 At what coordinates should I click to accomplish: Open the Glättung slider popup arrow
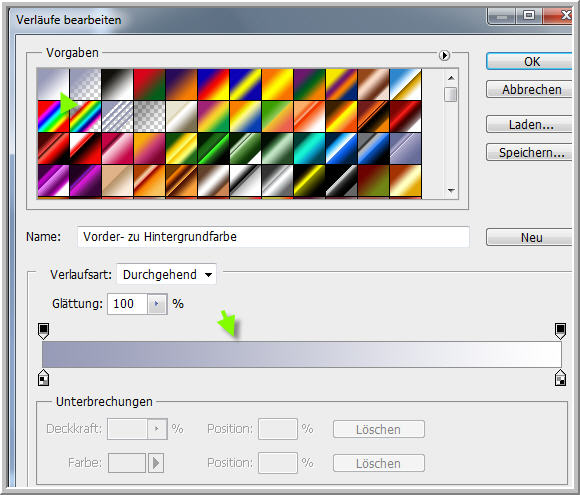point(157,304)
